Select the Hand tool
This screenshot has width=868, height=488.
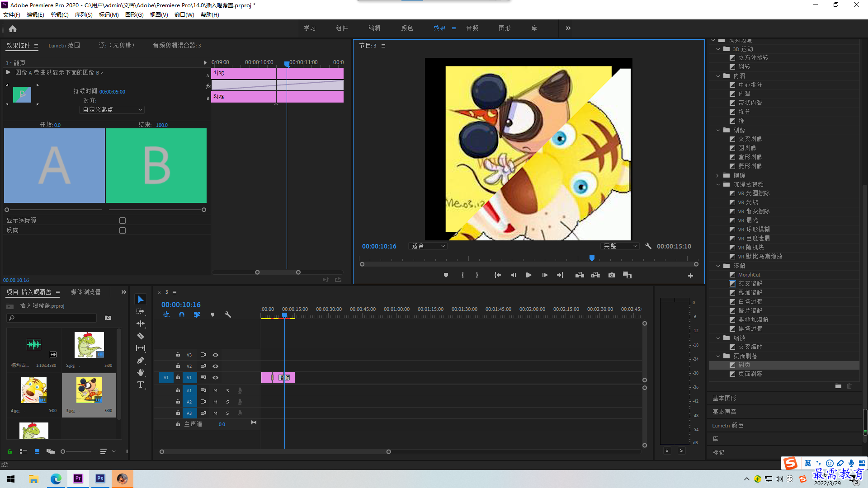coord(141,372)
